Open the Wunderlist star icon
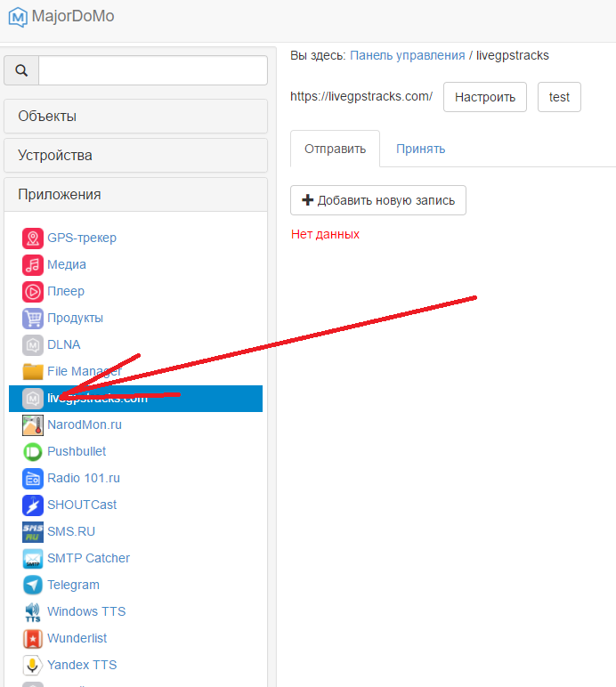This screenshot has height=687, width=616. coord(33,639)
